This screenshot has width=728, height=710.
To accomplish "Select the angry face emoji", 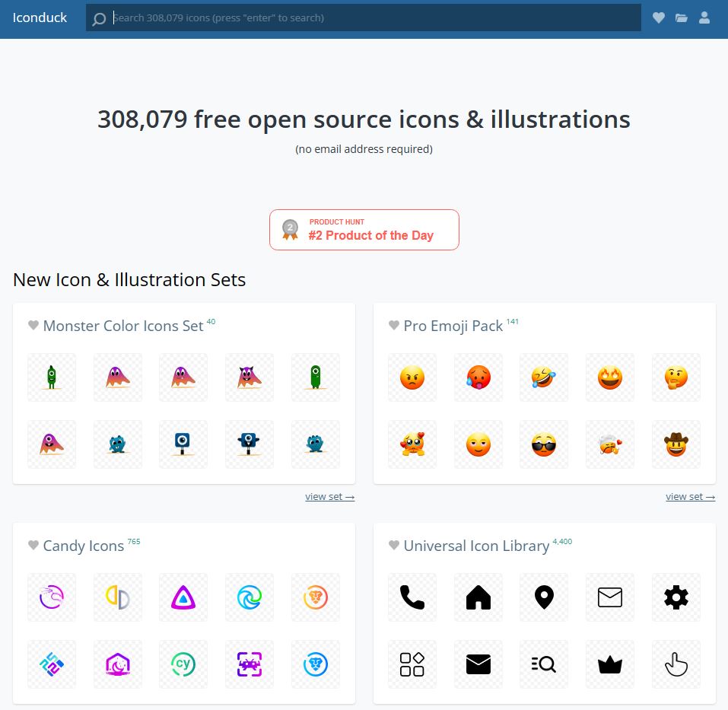I will pos(412,377).
